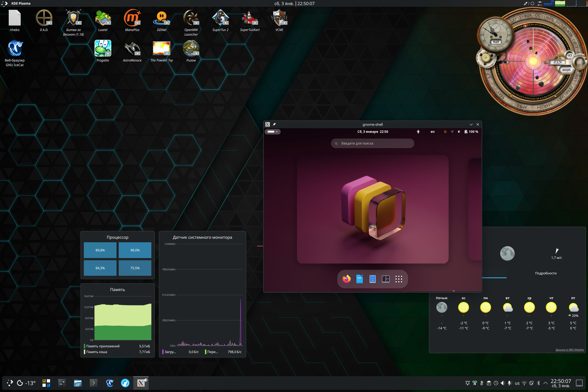Toggle the microphone tray icon

coord(510,383)
